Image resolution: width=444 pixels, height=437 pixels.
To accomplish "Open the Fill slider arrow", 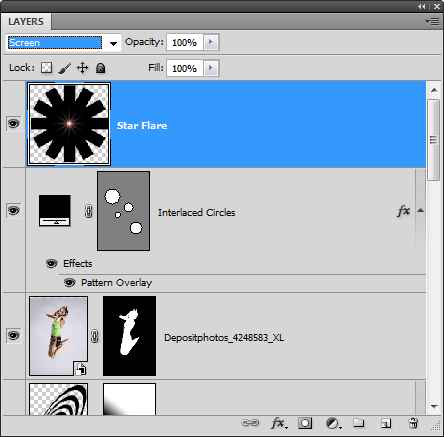I will pyautogui.click(x=211, y=68).
